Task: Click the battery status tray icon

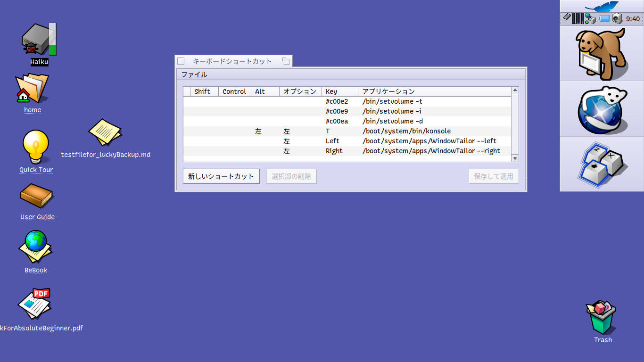Action: tap(604, 19)
